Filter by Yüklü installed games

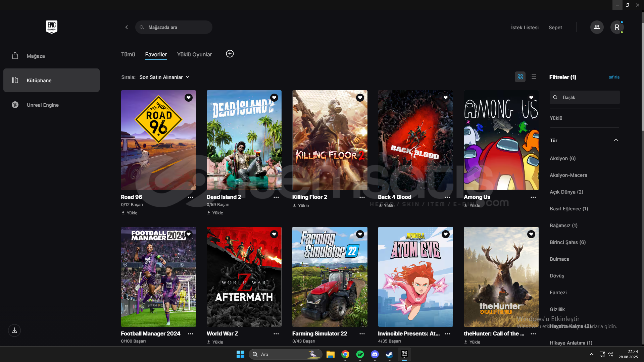coord(556,118)
